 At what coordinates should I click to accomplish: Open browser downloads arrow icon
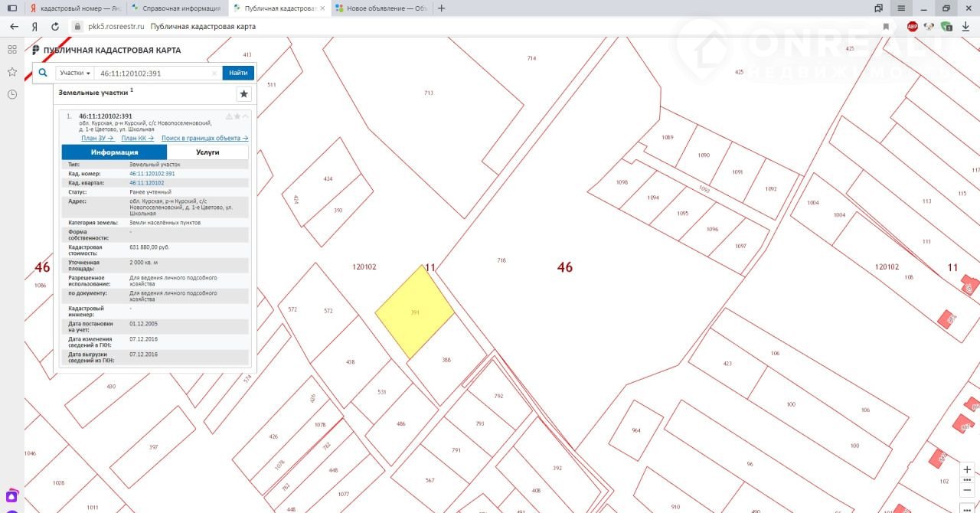click(966, 26)
